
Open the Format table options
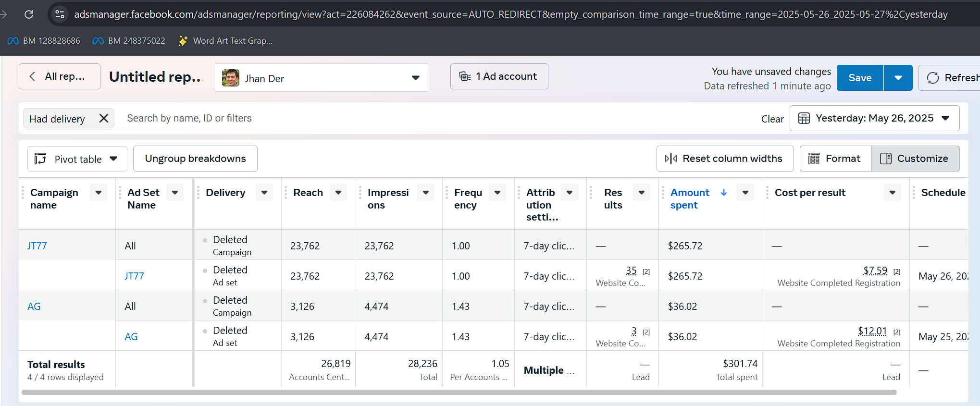coord(835,159)
